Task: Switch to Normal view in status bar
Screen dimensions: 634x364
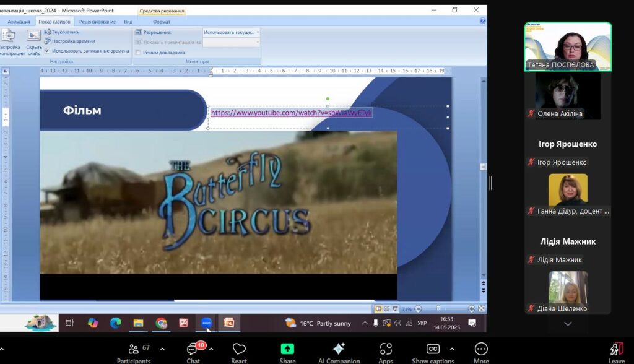Action: [x=378, y=309]
